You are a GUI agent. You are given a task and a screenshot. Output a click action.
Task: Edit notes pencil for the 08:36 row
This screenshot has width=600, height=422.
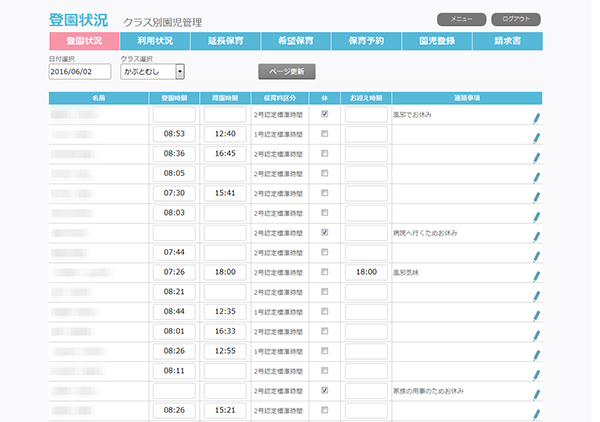click(536, 158)
